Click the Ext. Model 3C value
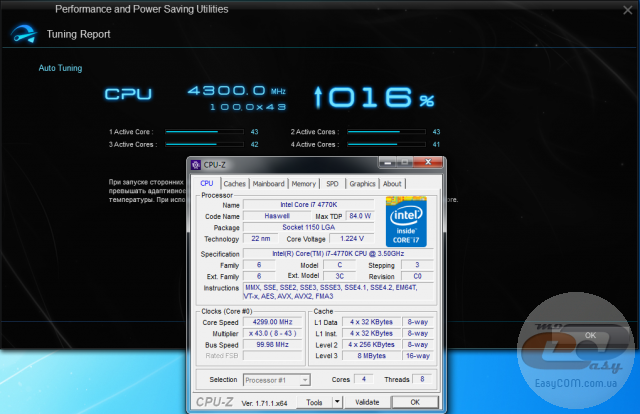Image resolution: width=640 pixels, height=414 pixels. [x=340, y=276]
